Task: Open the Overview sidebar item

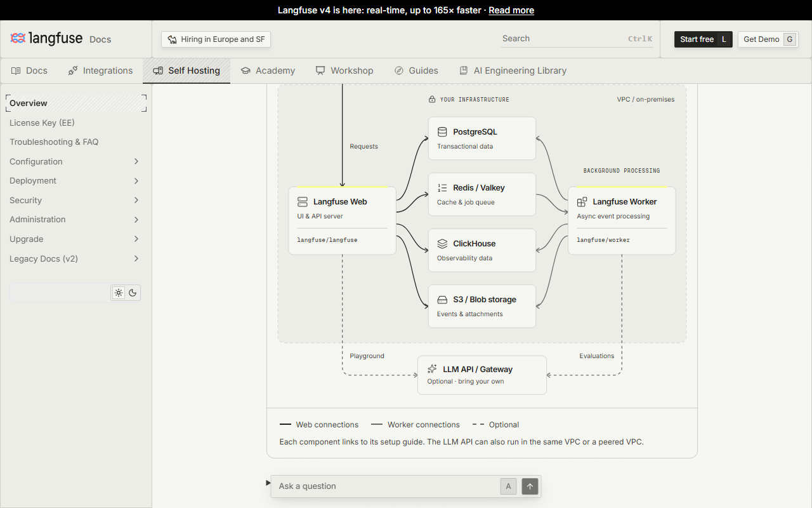Action: (x=76, y=103)
